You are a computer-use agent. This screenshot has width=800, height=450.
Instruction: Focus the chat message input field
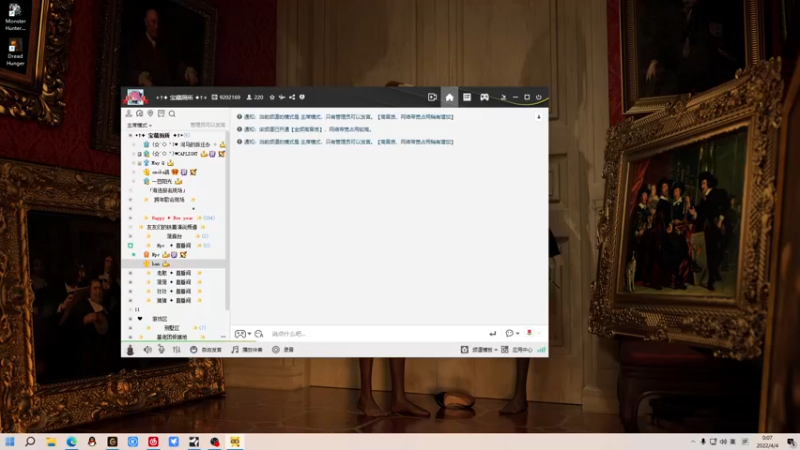(377, 334)
